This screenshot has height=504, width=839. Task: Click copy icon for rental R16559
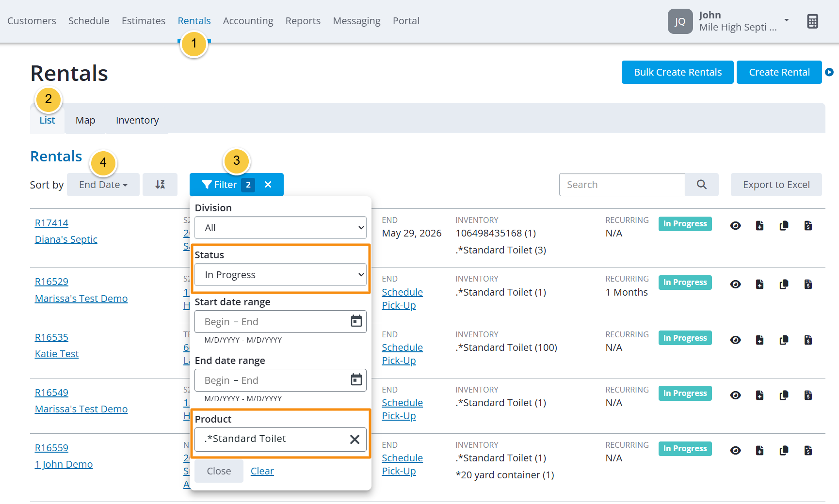(x=784, y=451)
